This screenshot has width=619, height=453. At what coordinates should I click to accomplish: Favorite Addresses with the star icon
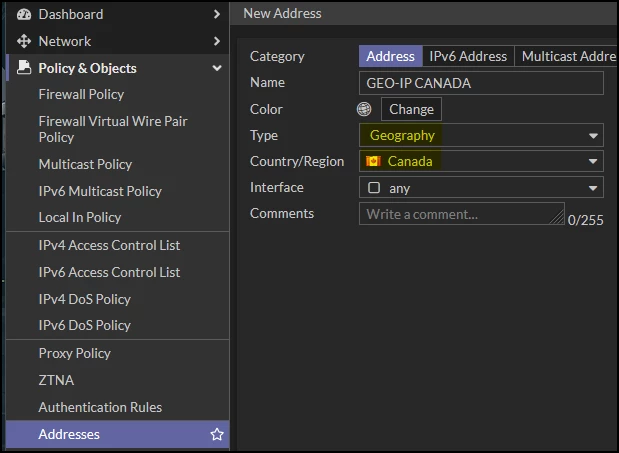tap(217, 434)
